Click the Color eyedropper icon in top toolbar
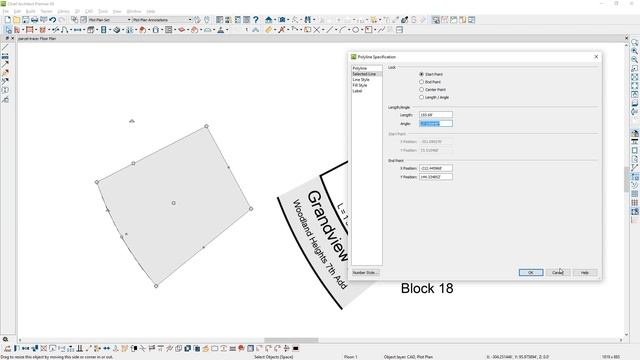Viewport: 640px width, 360px height. pyautogui.click(x=404, y=20)
